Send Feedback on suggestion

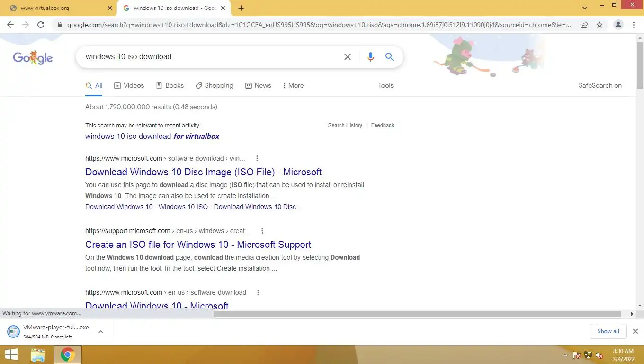(382, 126)
